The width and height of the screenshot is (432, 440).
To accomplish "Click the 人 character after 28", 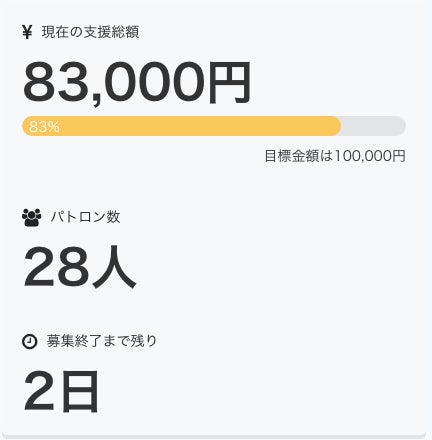I will coord(114,267).
